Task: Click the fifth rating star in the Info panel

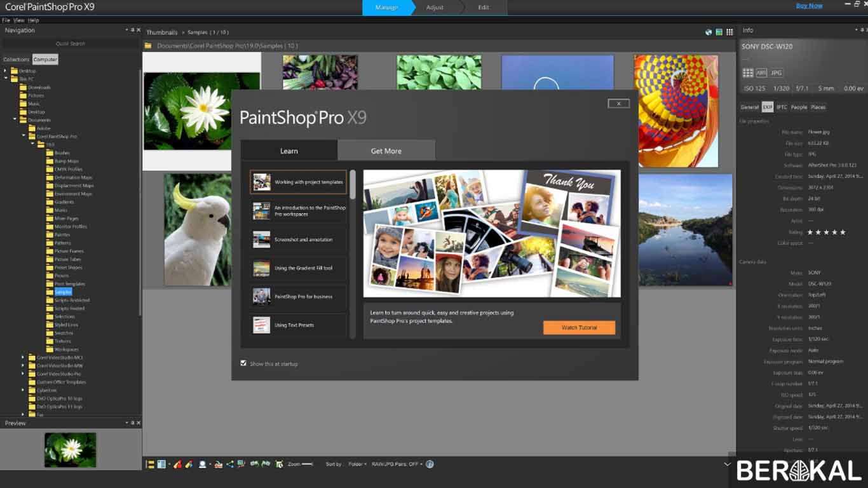Action: [843, 233]
